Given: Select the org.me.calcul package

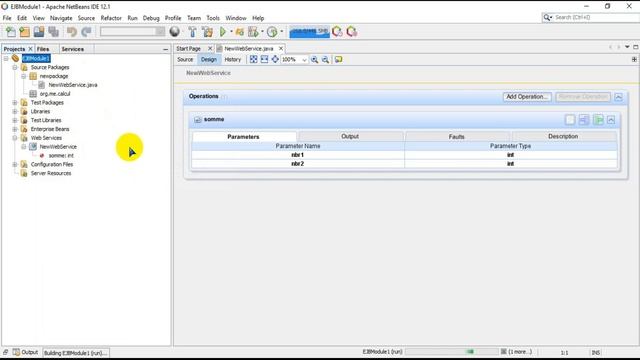Looking at the screenshot, I should [x=55, y=94].
